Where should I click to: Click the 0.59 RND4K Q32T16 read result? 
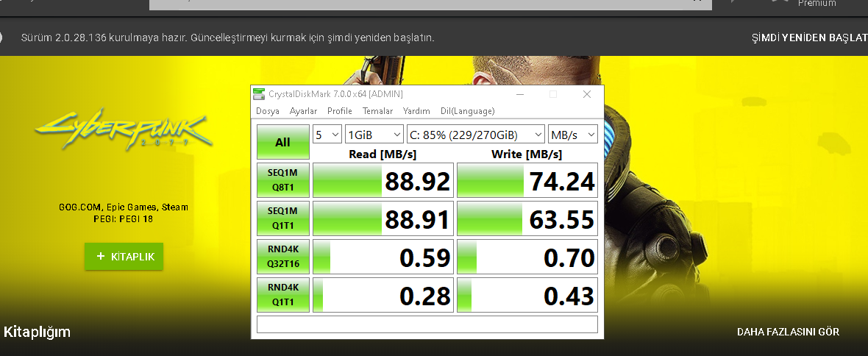coord(383,257)
